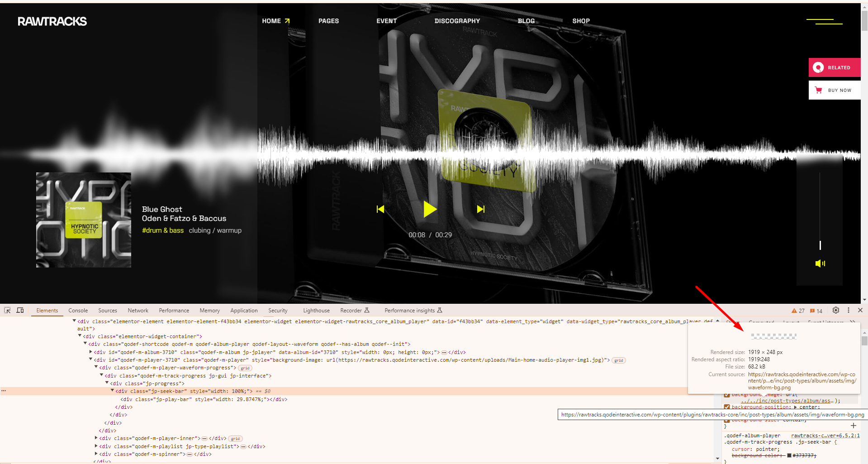Expand the qodef-m-album-3710 div node

tap(90, 351)
